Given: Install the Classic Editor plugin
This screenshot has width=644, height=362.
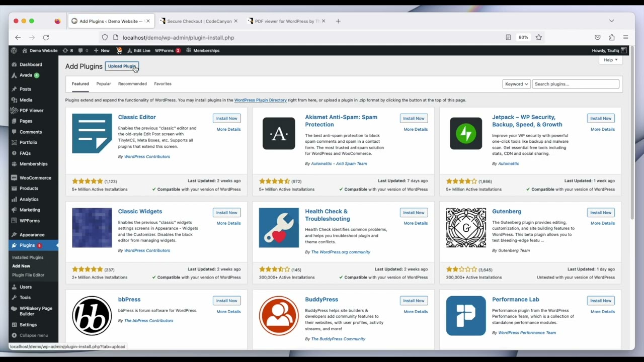Looking at the screenshot, I should click(x=226, y=118).
